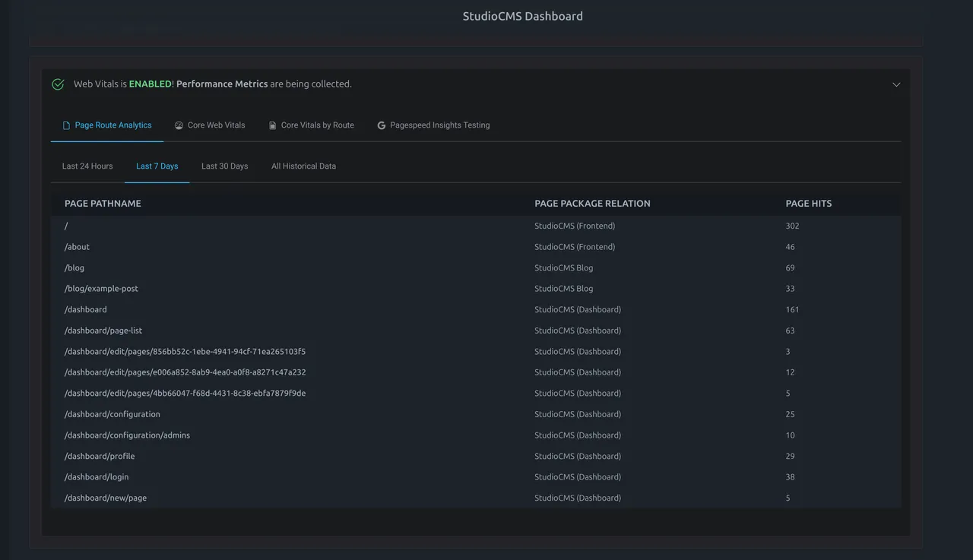973x560 pixels.
Task: Click the /dashboard/page-list pathname
Action: tap(103, 331)
